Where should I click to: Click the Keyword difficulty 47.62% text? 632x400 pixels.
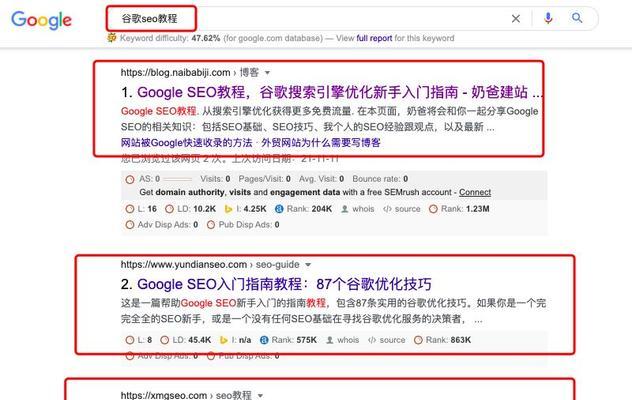pyautogui.click(x=170, y=38)
